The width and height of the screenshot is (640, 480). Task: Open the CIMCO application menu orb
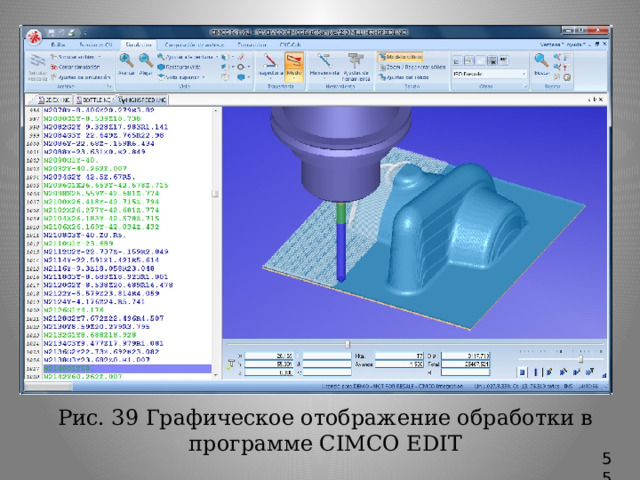coord(35,37)
